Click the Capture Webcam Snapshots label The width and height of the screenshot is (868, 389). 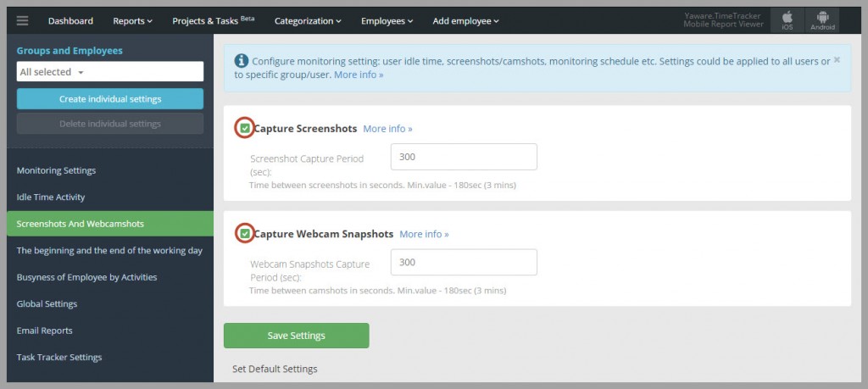324,234
